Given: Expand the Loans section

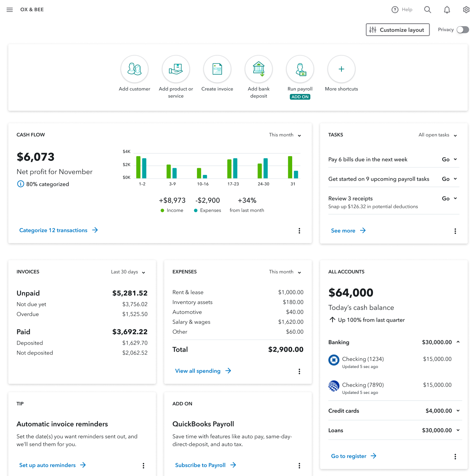Looking at the screenshot, I should click(x=458, y=430).
